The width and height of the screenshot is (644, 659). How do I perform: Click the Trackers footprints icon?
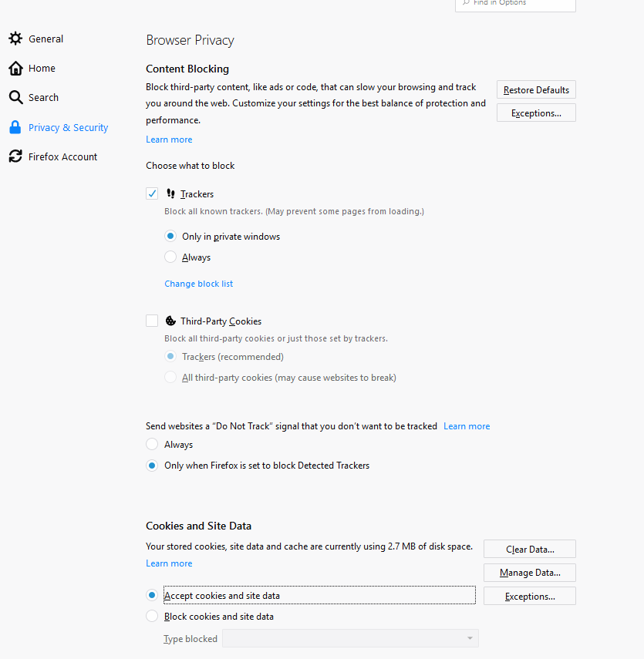[x=171, y=193]
